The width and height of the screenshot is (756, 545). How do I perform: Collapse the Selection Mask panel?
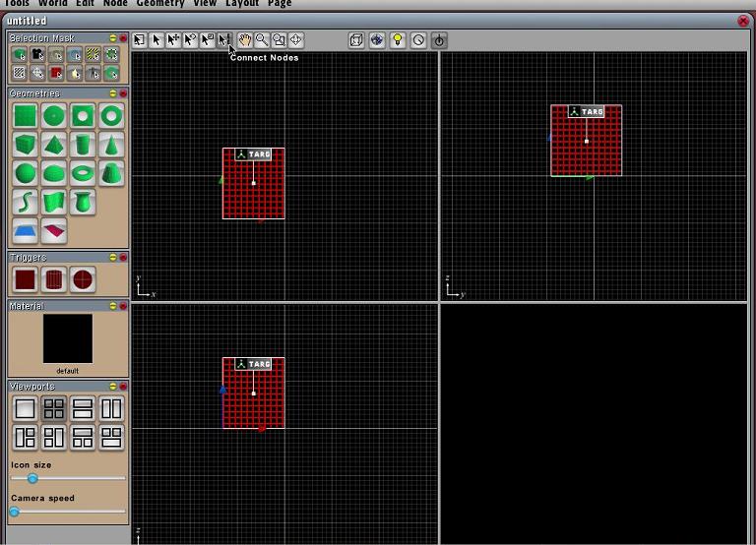click(x=113, y=38)
